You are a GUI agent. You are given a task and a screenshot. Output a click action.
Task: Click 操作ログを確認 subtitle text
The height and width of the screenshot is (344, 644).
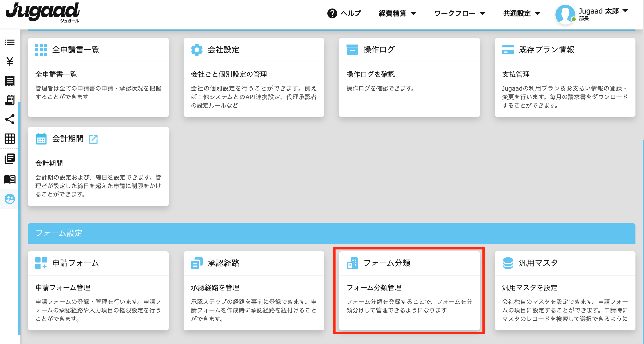371,74
